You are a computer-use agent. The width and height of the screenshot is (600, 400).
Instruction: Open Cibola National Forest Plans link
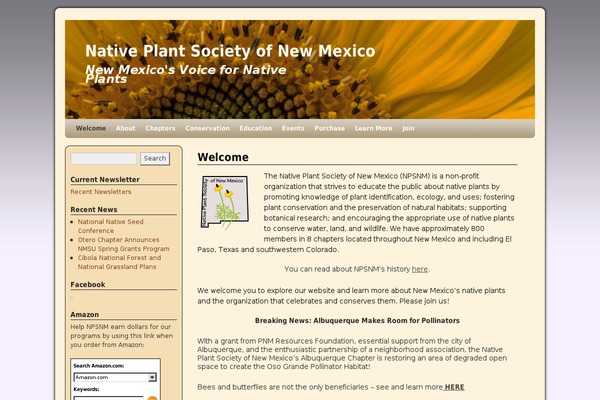tap(119, 262)
